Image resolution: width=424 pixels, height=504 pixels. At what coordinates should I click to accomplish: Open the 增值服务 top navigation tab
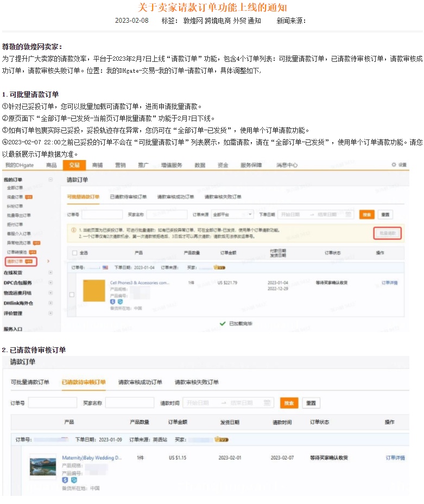pyautogui.click(x=172, y=165)
